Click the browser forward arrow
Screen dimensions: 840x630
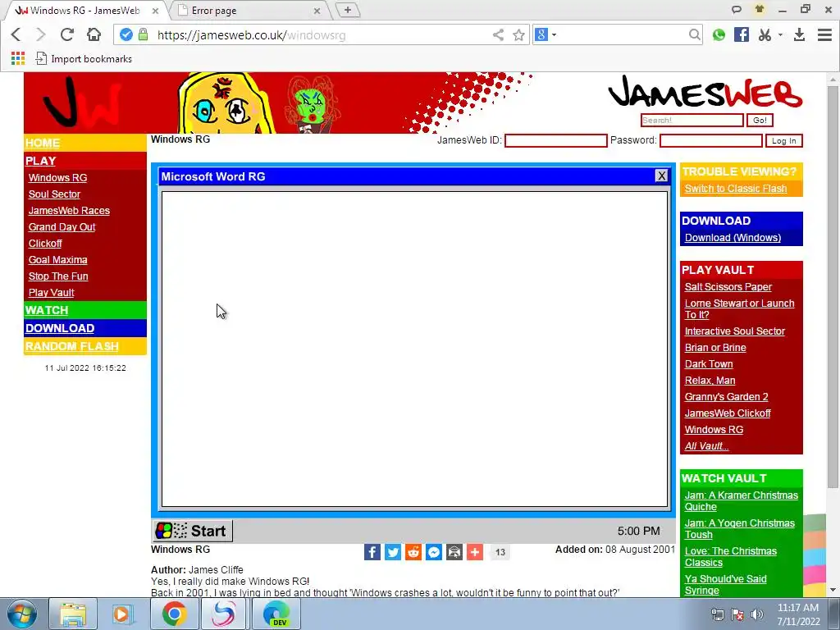click(41, 34)
